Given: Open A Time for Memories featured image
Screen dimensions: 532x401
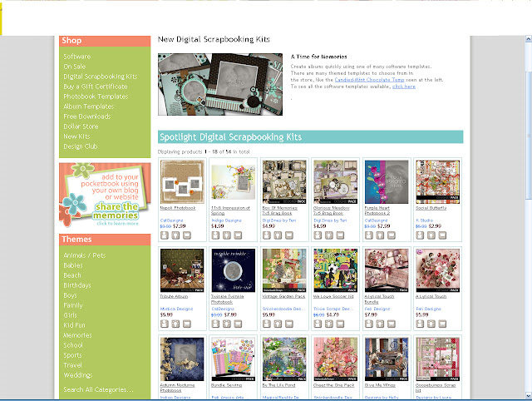Looking at the screenshot, I should (220, 84).
